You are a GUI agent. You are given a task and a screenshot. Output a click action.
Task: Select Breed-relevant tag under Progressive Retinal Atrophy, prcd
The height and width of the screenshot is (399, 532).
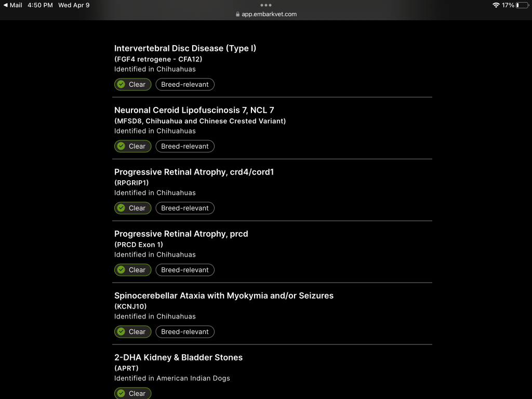coord(185,270)
